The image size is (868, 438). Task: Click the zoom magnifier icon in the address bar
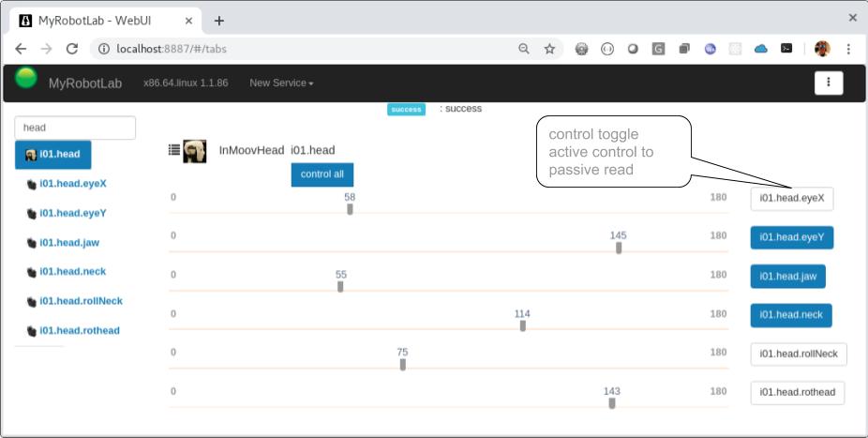(524, 49)
